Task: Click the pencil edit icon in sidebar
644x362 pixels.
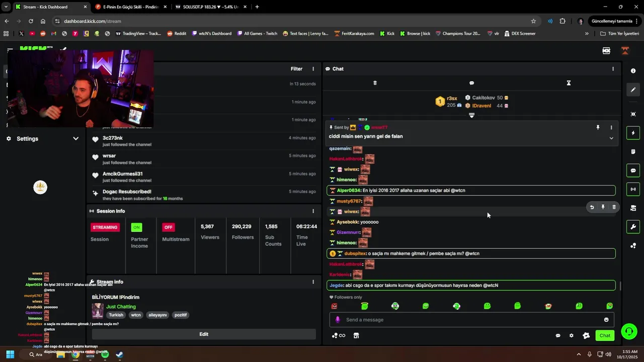Action: 633,89
